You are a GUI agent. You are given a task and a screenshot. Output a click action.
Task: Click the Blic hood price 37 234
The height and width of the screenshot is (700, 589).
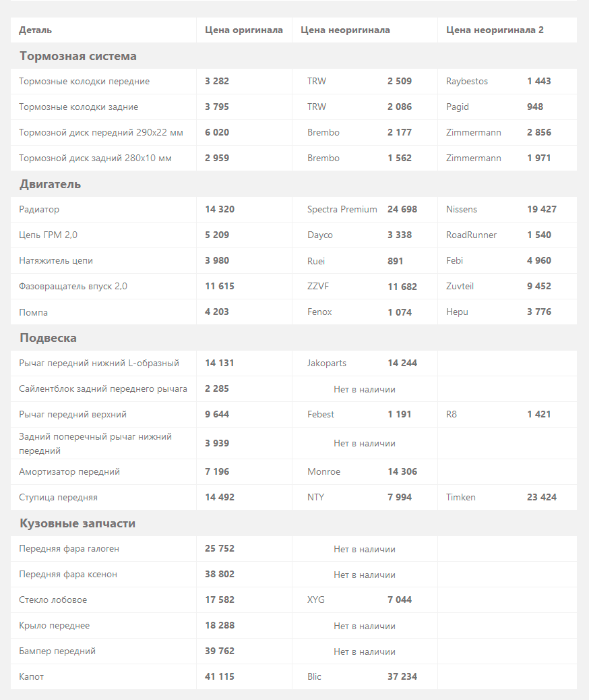(402, 676)
